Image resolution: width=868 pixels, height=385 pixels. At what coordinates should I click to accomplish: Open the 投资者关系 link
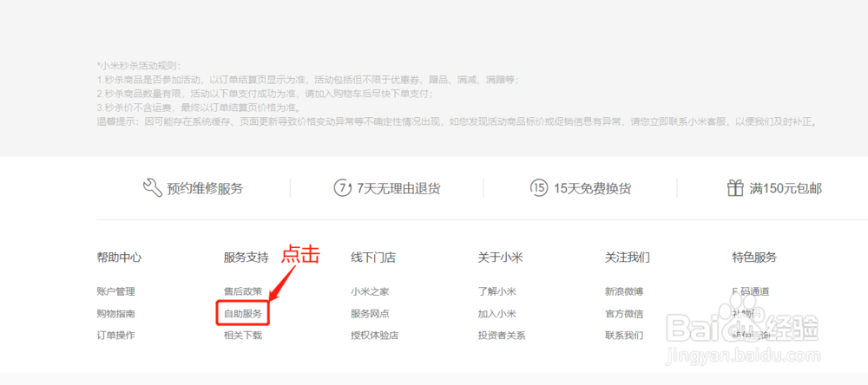(502, 336)
